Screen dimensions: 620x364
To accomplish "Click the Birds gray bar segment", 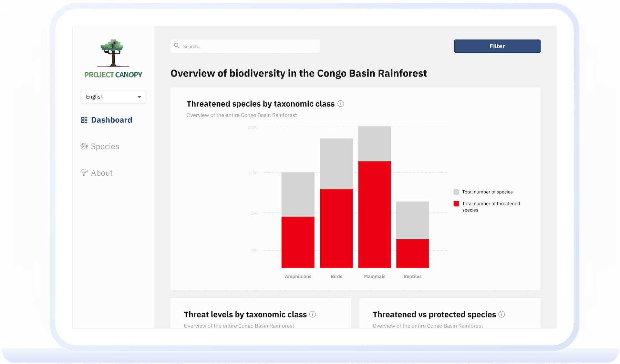I will 336,164.
